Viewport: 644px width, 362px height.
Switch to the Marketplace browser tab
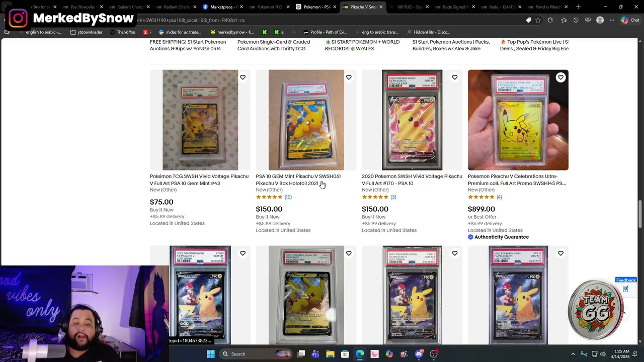click(221, 7)
